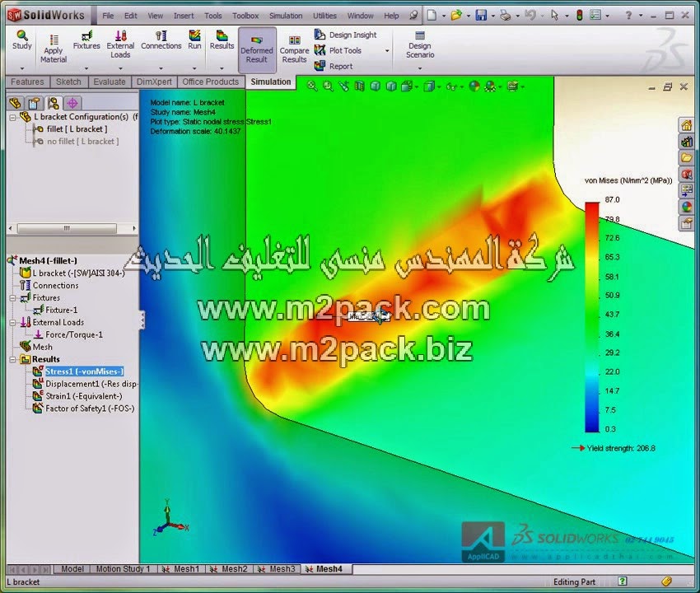The height and width of the screenshot is (593, 700).
Task: Open Compare Results
Action: (294, 49)
